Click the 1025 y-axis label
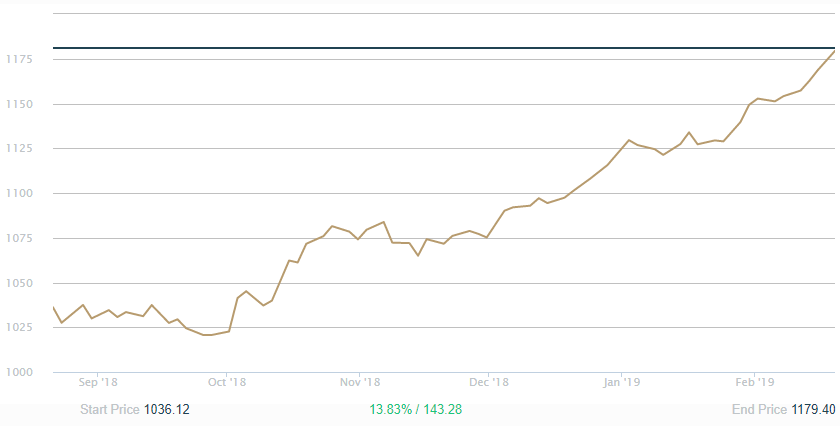 pyautogui.click(x=19, y=328)
